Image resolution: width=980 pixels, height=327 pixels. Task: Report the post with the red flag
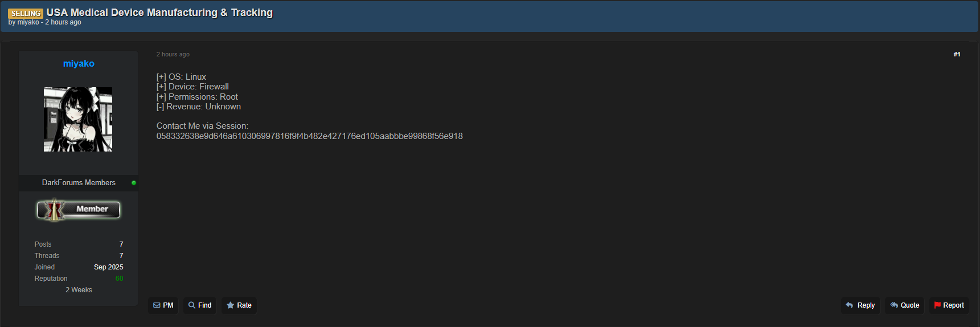[x=937, y=305]
